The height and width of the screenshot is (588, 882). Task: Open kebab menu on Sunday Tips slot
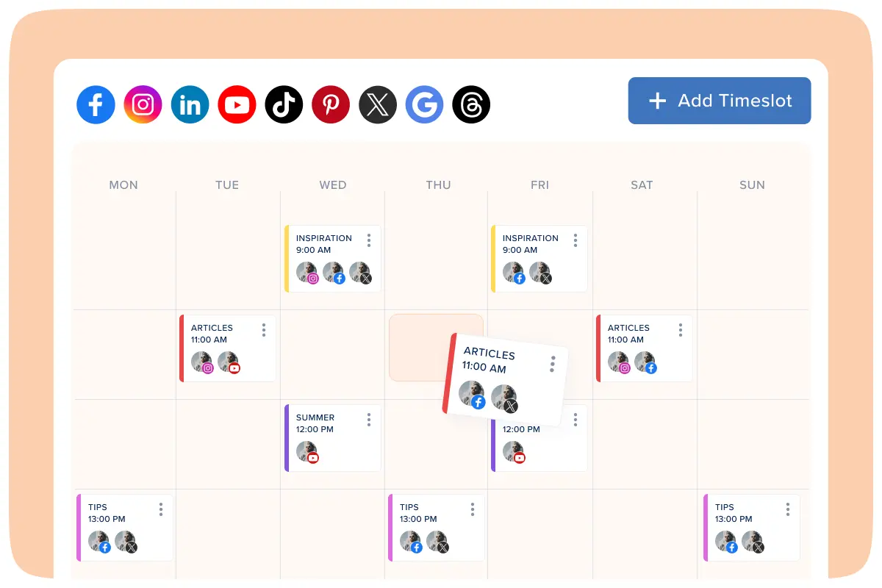[788, 509]
